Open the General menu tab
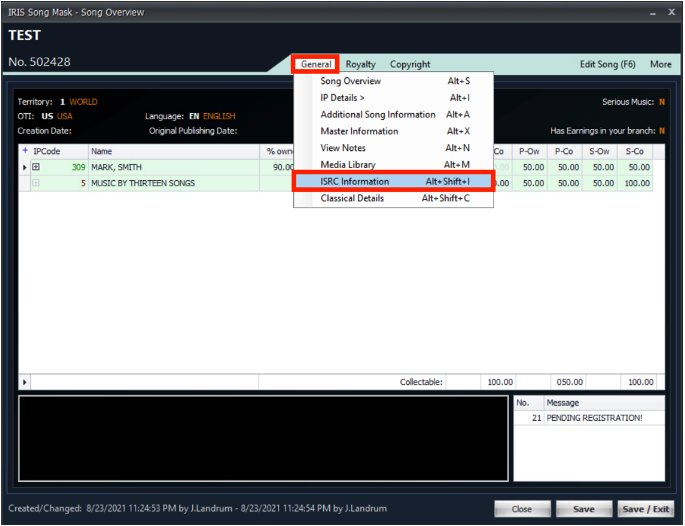 point(316,64)
